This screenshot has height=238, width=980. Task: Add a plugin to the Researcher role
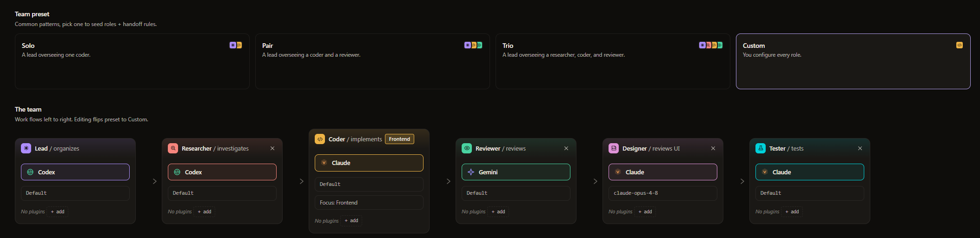(205, 212)
